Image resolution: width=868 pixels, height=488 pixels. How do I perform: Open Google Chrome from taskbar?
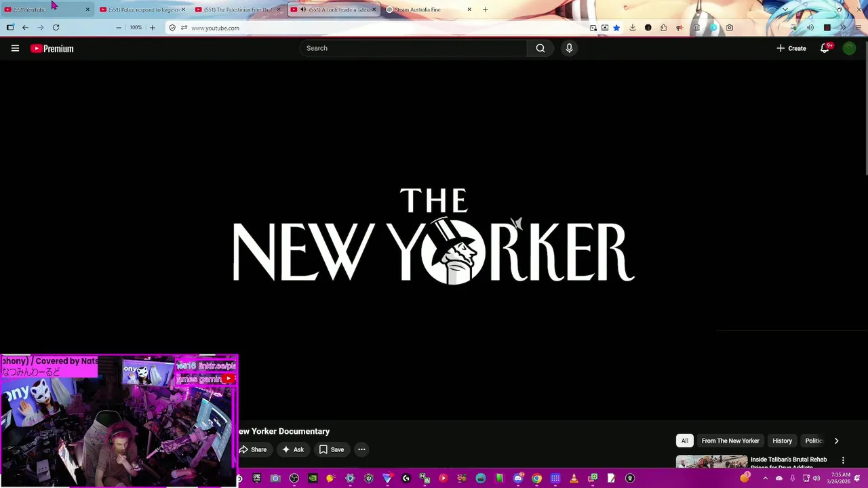click(x=536, y=479)
